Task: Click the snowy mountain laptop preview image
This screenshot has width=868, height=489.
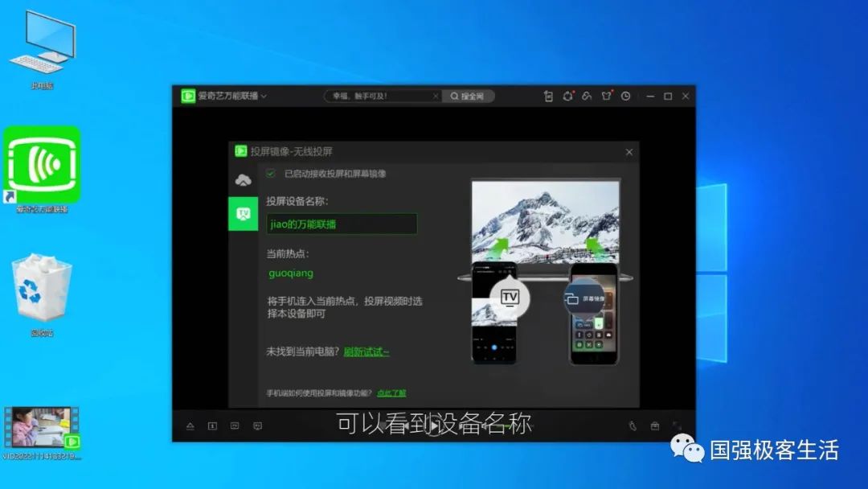Action: click(x=546, y=221)
